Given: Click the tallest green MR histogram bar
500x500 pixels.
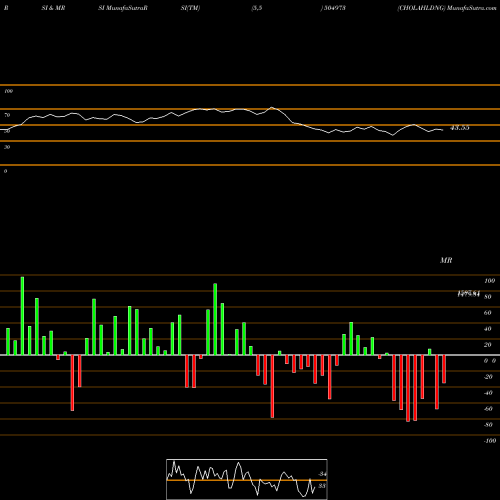Looking at the screenshot, I should (x=22, y=316).
